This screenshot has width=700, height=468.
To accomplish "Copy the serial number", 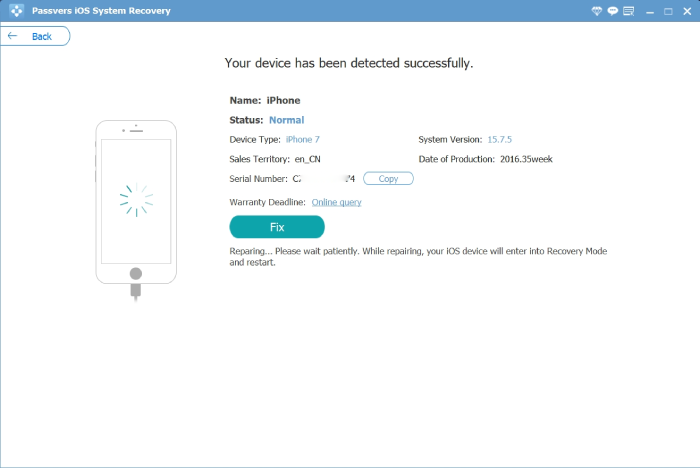I will (x=388, y=179).
